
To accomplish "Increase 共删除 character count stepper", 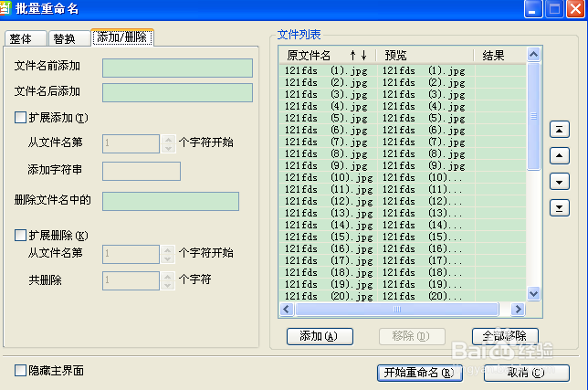I will tap(168, 277).
